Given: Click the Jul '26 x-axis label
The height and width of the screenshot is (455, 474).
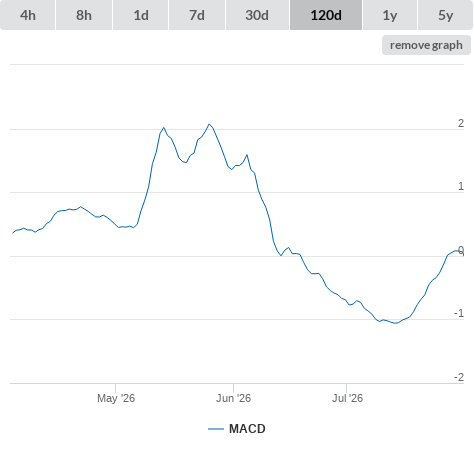Looking at the screenshot, I should 347,398.
